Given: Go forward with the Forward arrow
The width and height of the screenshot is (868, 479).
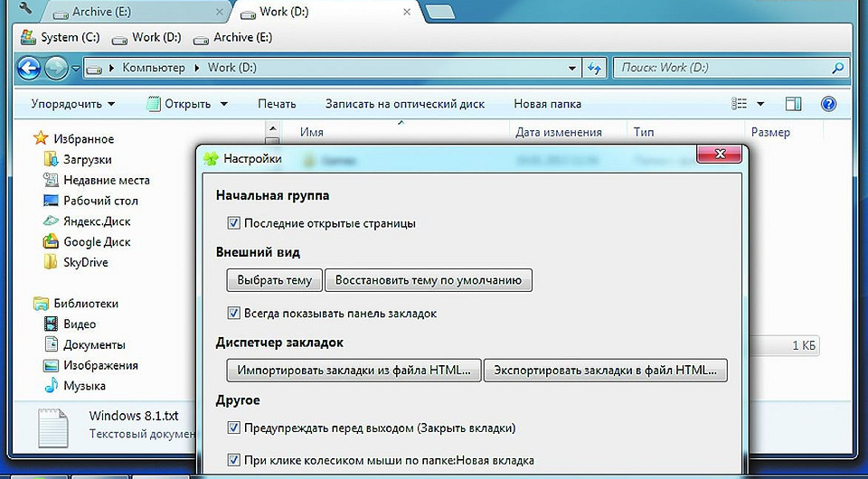Looking at the screenshot, I should (55, 69).
